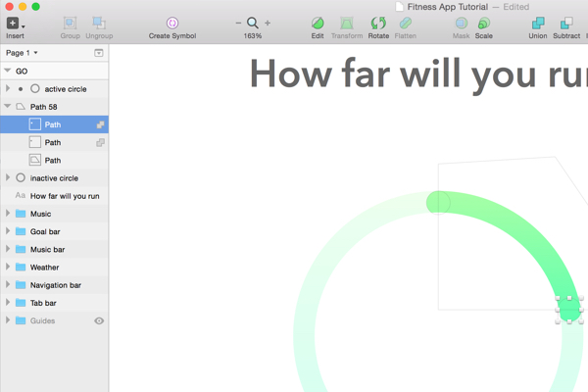The image size is (588, 392).
Task: Apply the Subtract boolean operation
Action: [x=566, y=24]
